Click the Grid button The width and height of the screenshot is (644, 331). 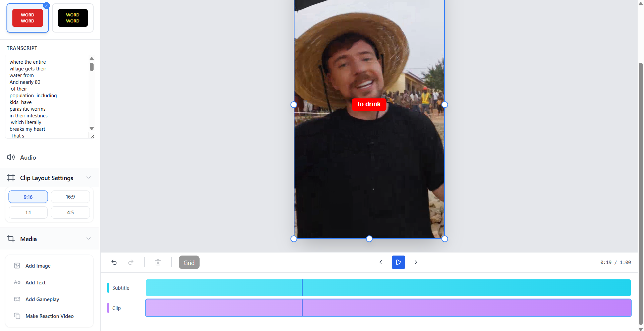point(189,262)
